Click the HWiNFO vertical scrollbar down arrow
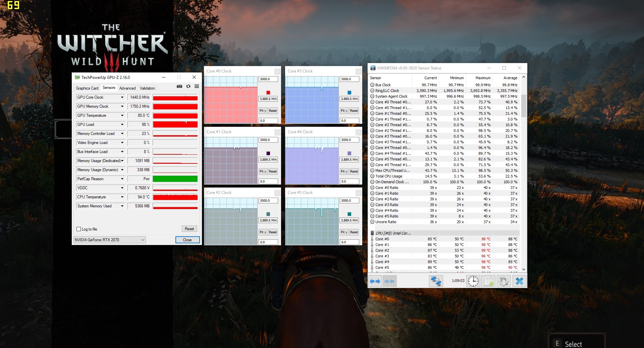Image resolution: width=644 pixels, height=348 pixels. point(524,269)
